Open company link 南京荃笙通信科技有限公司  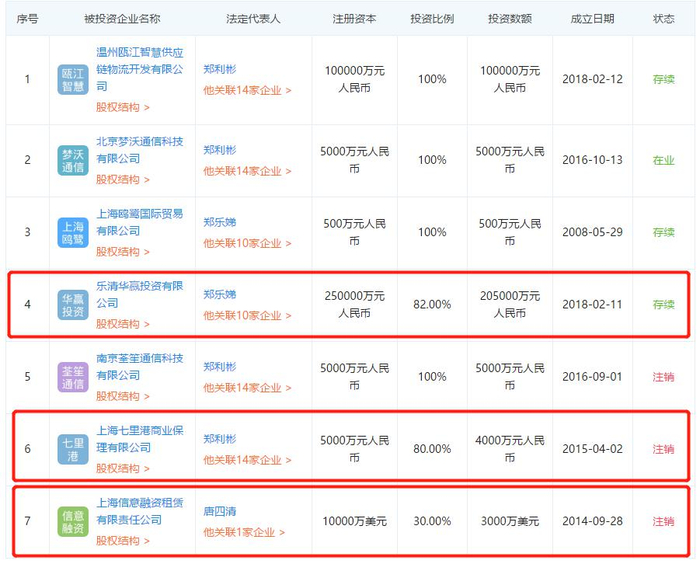pos(140,367)
